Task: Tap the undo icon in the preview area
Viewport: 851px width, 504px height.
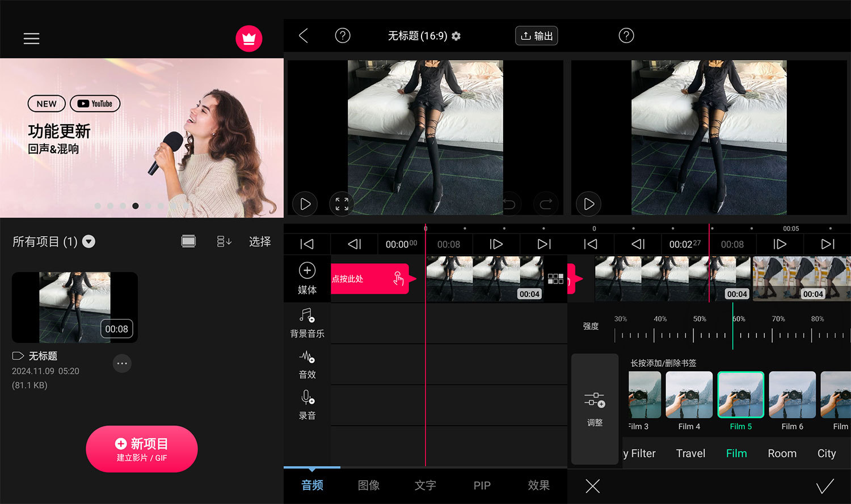Action: (510, 204)
